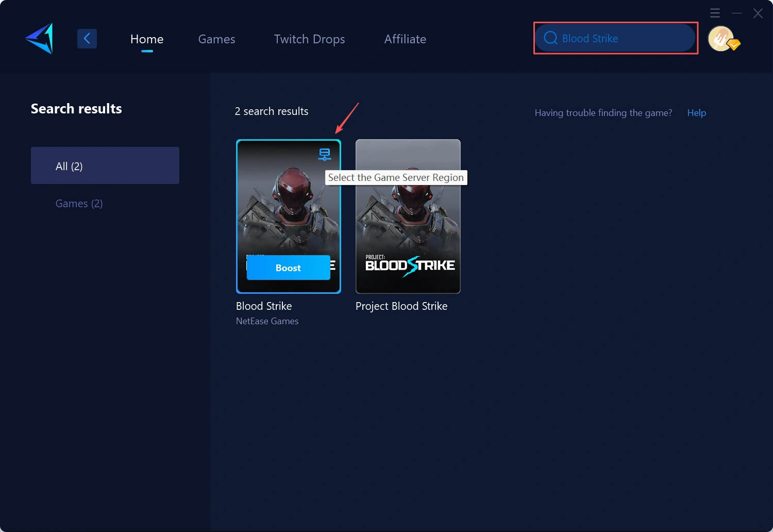Select the Games (2) results filter

click(x=79, y=203)
